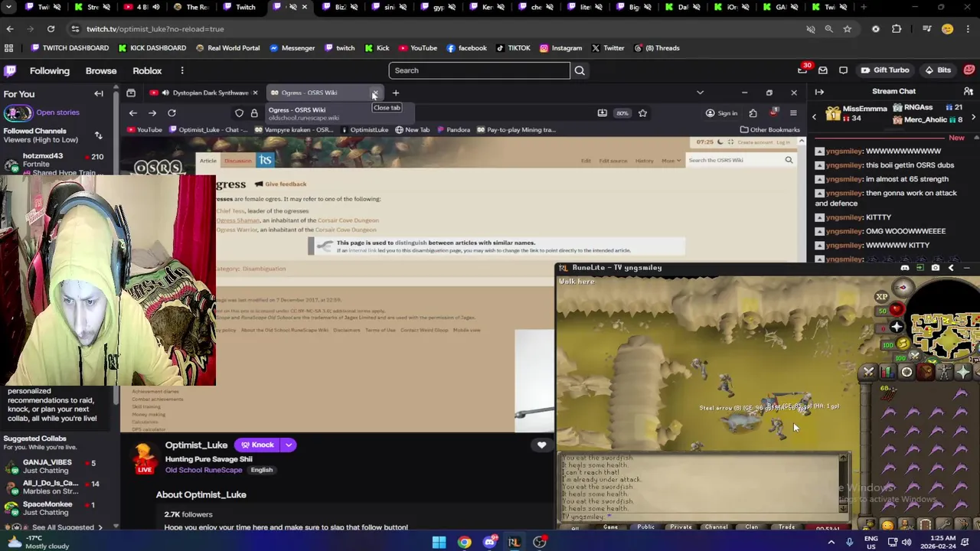Click the Bits button

(938, 70)
